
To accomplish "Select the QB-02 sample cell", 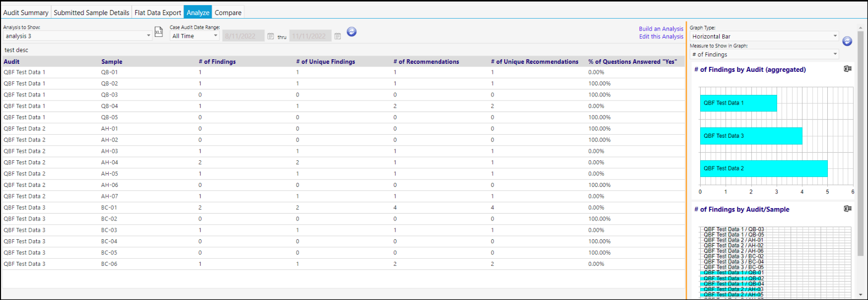I will (110, 83).
